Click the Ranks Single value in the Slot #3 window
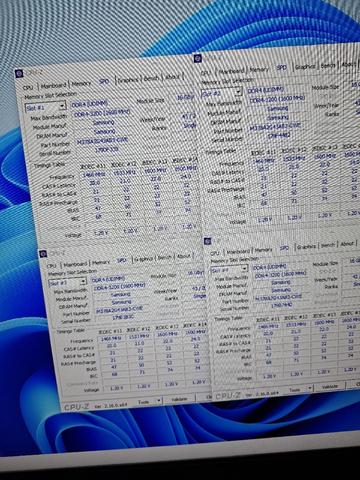The image size is (360, 480). coord(199,296)
